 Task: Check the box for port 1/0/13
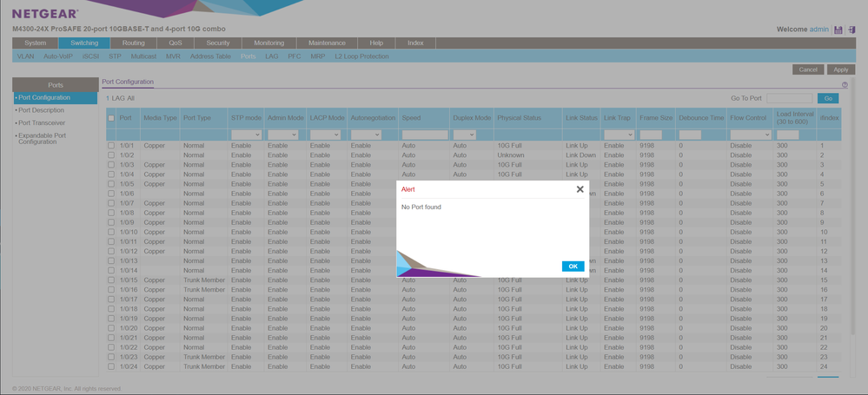pyautogui.click(x=111, y=261)
